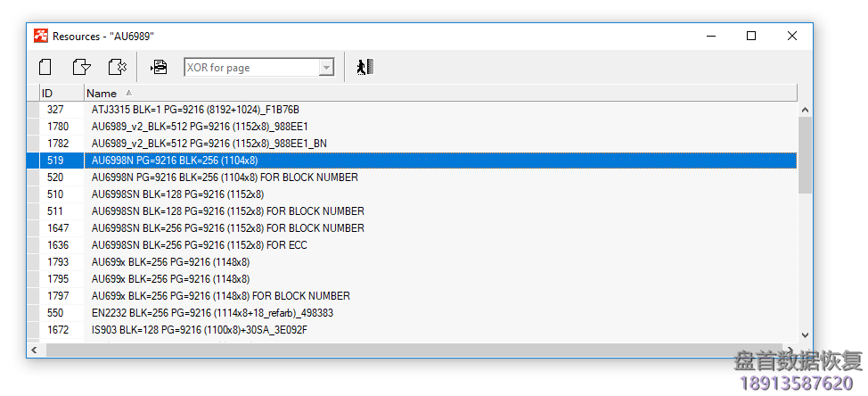The height and width of the screenshot is (396, 868).
Task: Sort list by ID column header
Action: (47, 93)
